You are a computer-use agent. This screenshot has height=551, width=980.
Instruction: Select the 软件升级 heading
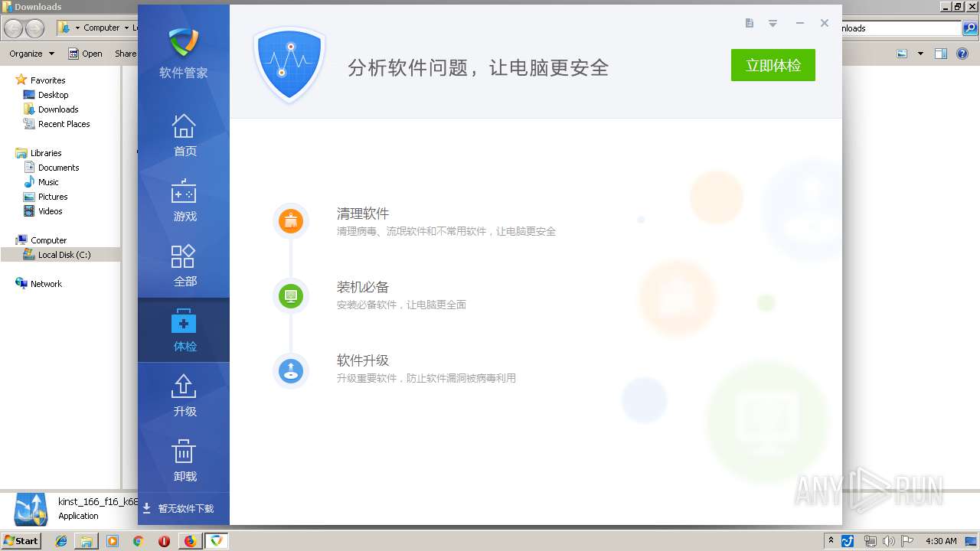pos(363,360)
